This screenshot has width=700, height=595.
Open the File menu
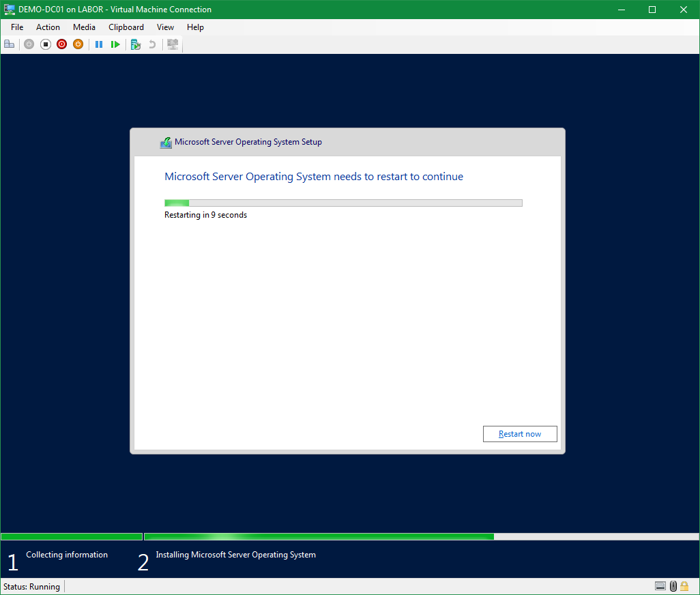(17, 27)
